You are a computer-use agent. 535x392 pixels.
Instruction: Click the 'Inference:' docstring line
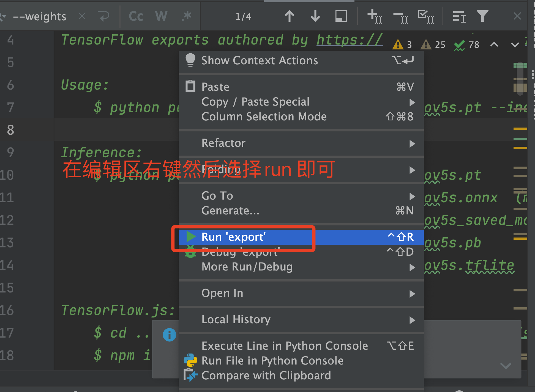pyautogui.click(x=101, y=153)
